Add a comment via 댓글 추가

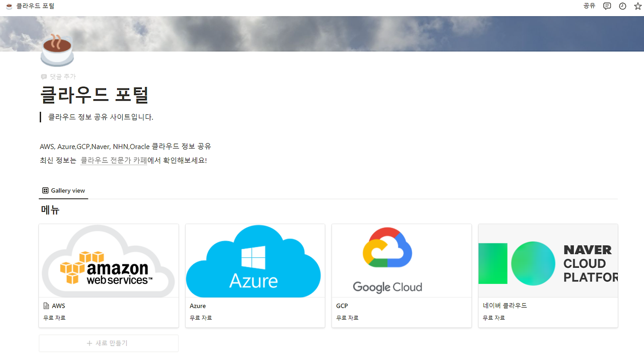tap(58, 77)
